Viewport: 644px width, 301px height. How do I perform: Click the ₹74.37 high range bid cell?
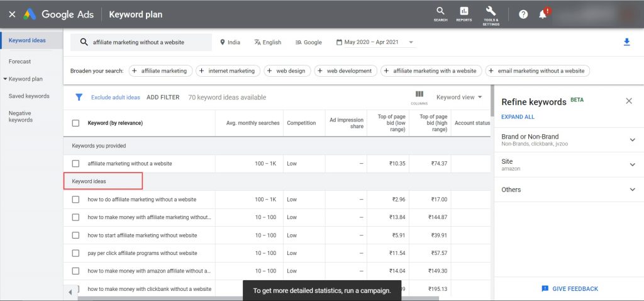coord(439,164)
